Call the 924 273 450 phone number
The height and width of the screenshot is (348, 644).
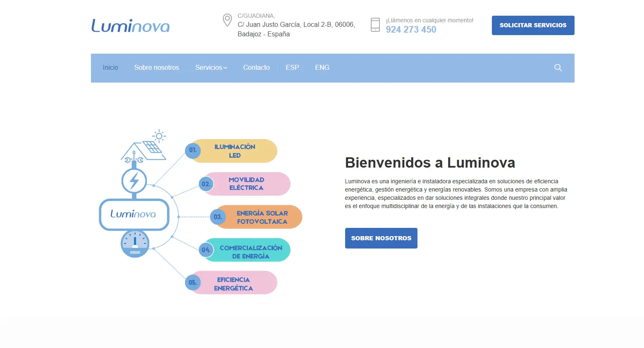tap(411, 30)
